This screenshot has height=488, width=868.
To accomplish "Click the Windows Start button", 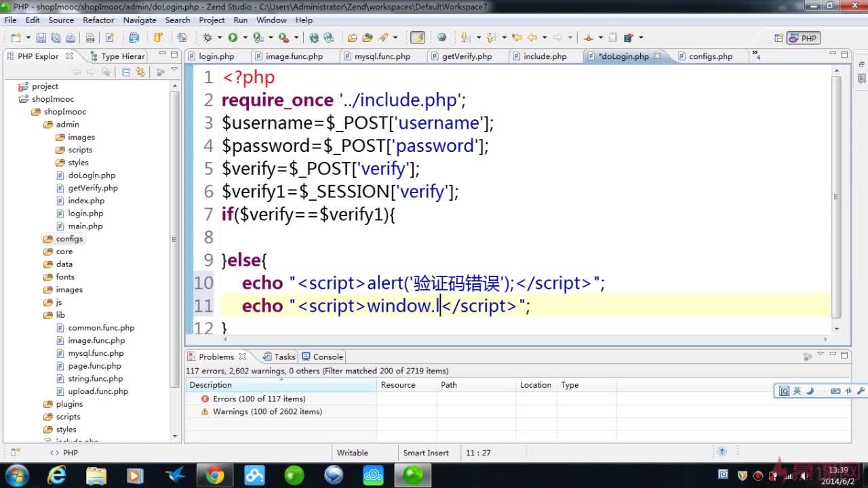I will [16, 475].
